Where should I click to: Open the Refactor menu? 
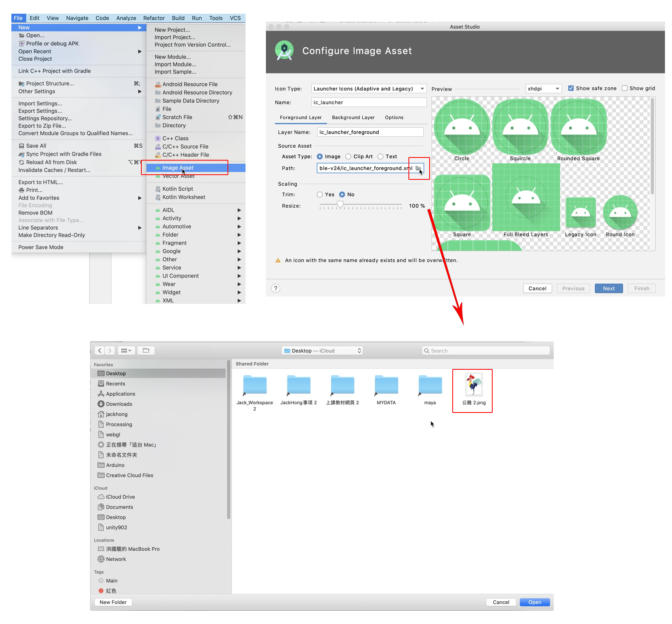click(154, 18)
